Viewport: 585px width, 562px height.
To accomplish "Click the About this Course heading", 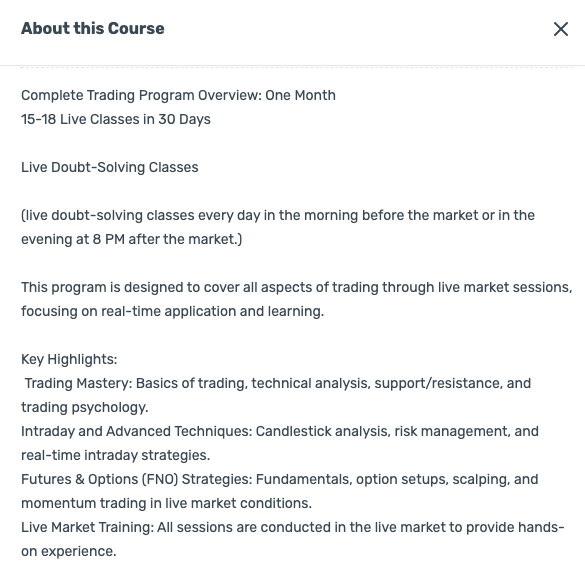I will coord(93,28).
